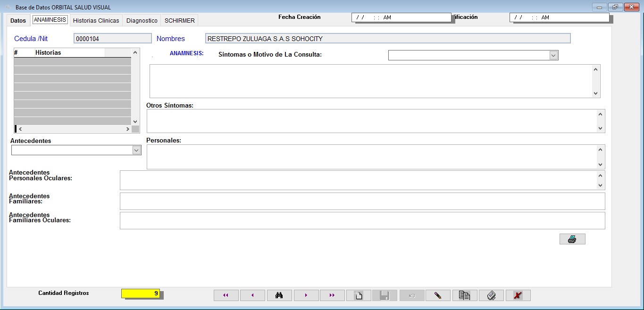This screenshot has width=644, height=310.
Task: Click the modification date field
Action: pos(560,17)
